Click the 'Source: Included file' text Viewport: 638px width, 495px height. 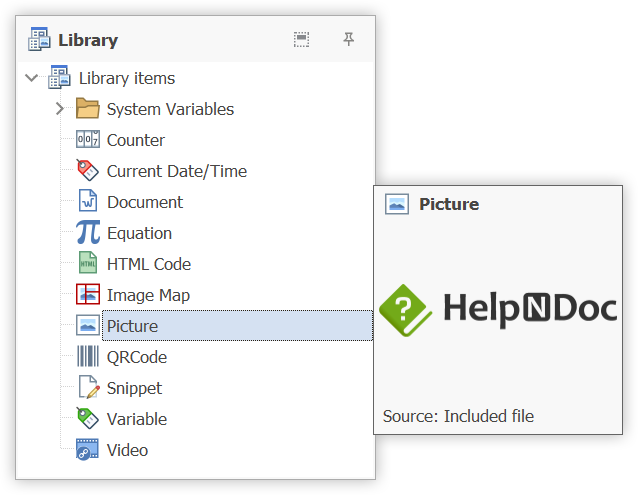tap(458, 416)
